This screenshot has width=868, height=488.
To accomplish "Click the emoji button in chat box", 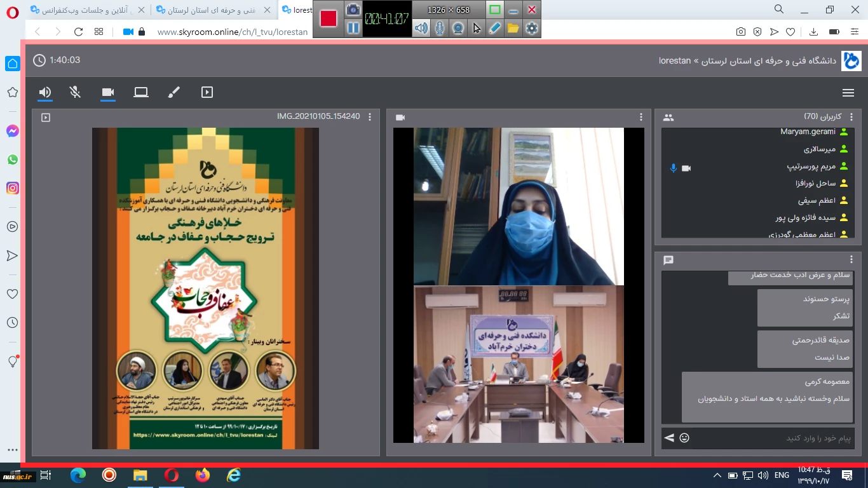I will tap(684, 438).
